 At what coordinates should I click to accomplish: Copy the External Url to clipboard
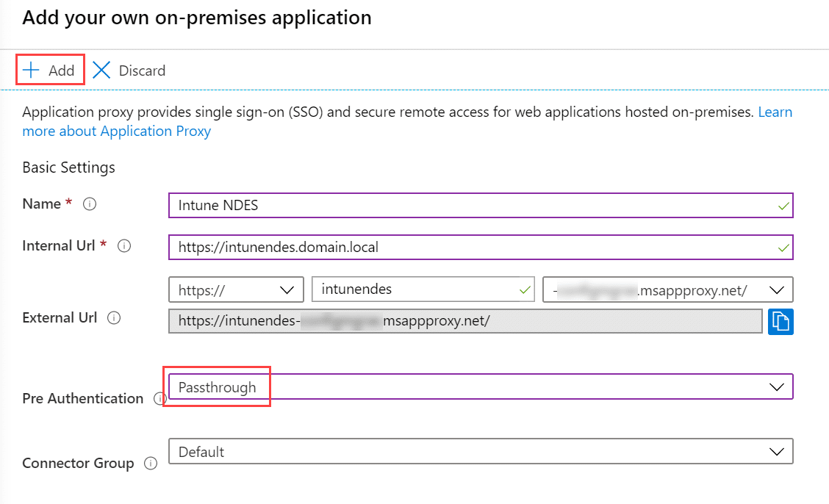click(780, 321)
